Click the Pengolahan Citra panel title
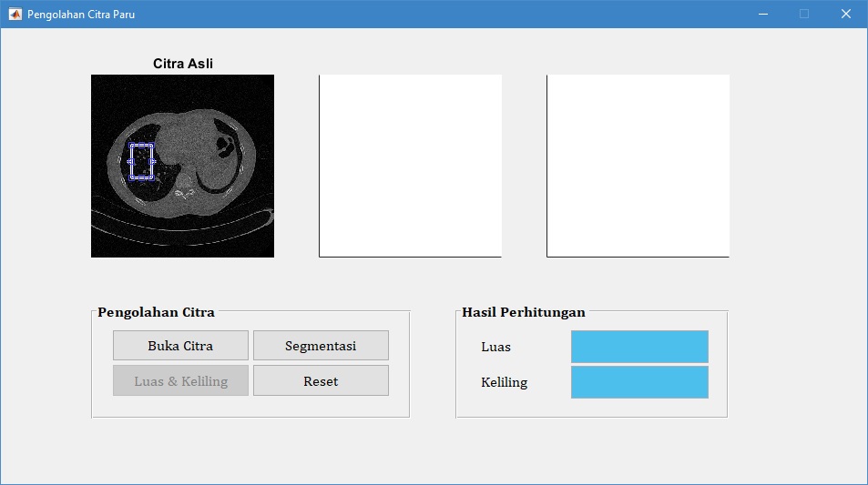 point(157,312)
